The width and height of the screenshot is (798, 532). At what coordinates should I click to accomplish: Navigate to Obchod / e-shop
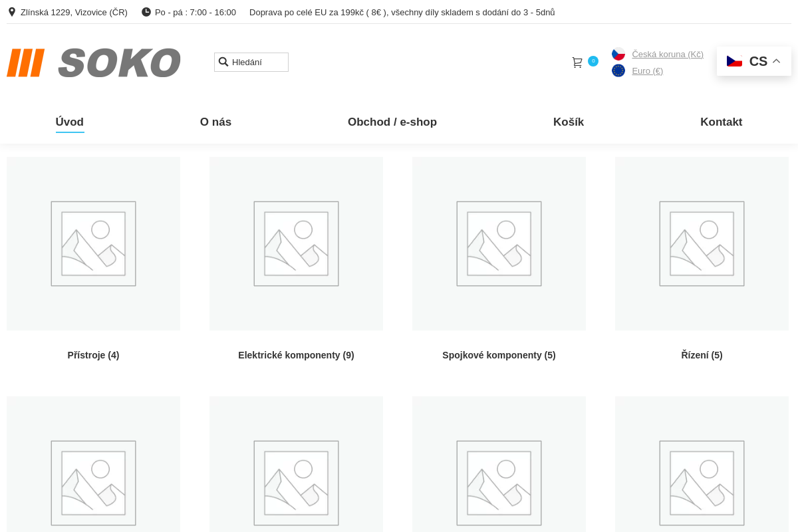[392, 122]
